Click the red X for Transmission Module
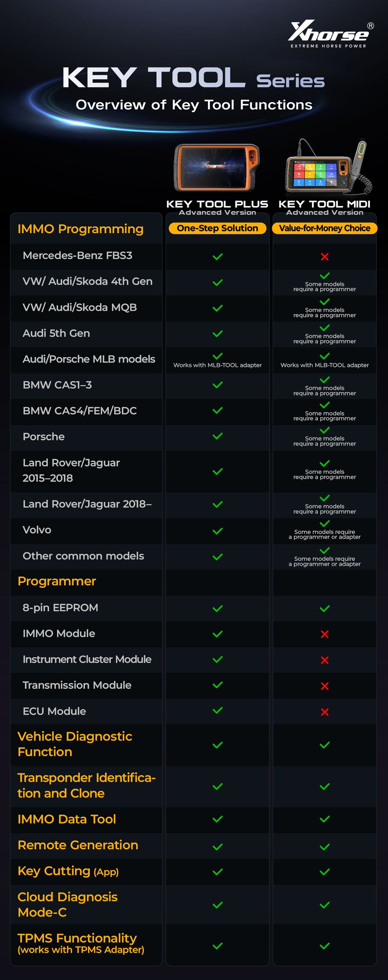Screen dimensions: 388x980 [x=324, y=686]
